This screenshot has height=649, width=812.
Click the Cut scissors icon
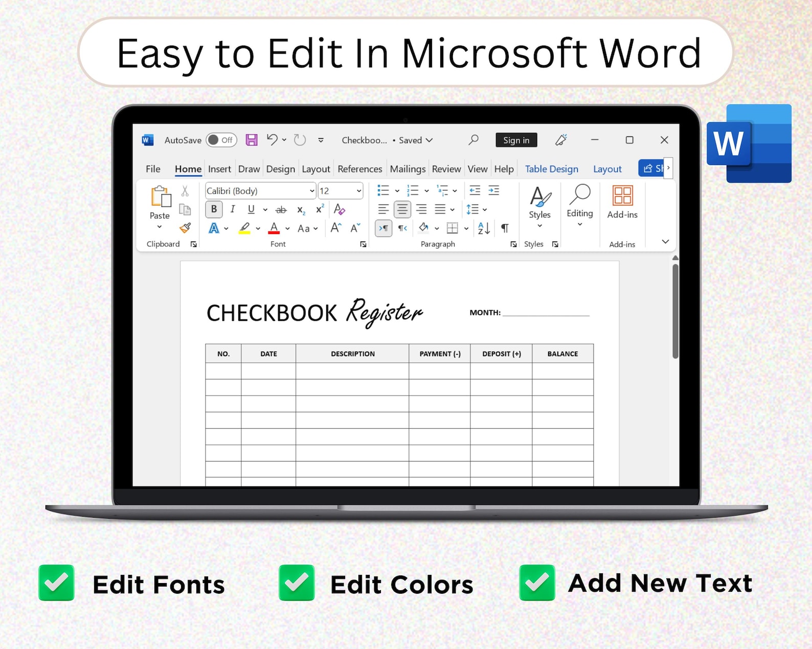(x=185, y=191)
